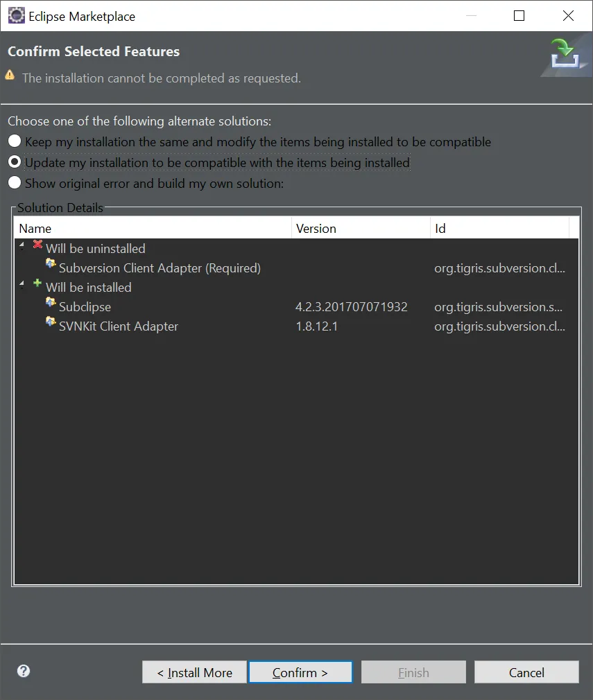Viewport: 593px width, 700px height.
Task: Click 'Solution Details' group label
Action: 60,208
